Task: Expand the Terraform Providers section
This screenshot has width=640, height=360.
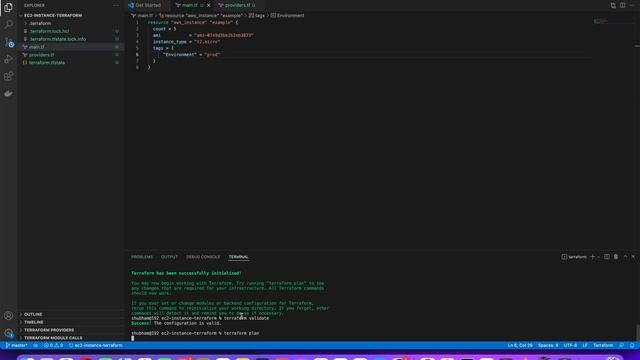Action: (x=71, y=330)
